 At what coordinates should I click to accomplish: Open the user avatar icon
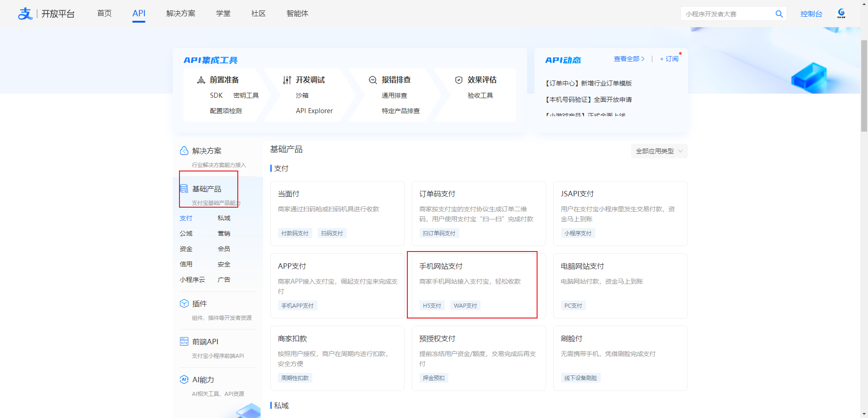point(841,13)
